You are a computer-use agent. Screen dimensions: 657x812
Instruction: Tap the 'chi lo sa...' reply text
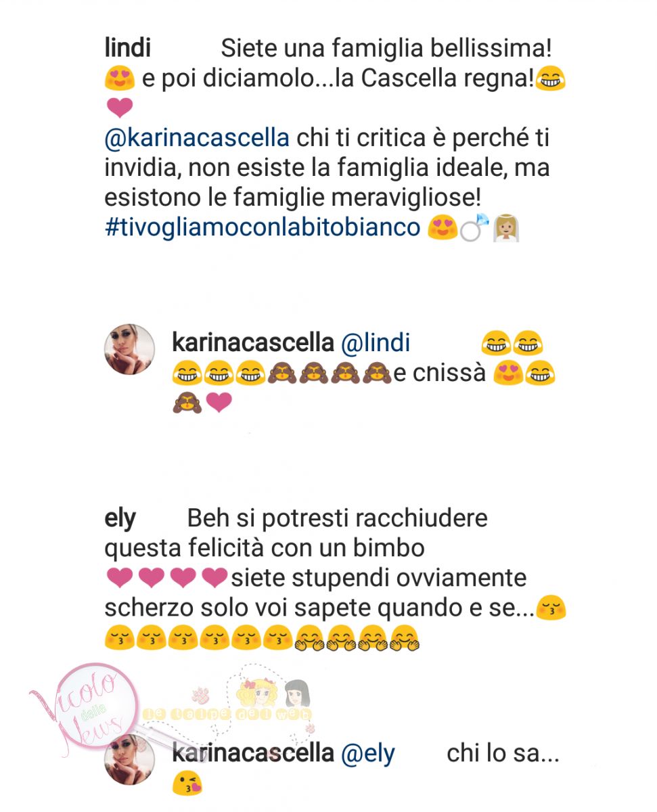point(503,753)
